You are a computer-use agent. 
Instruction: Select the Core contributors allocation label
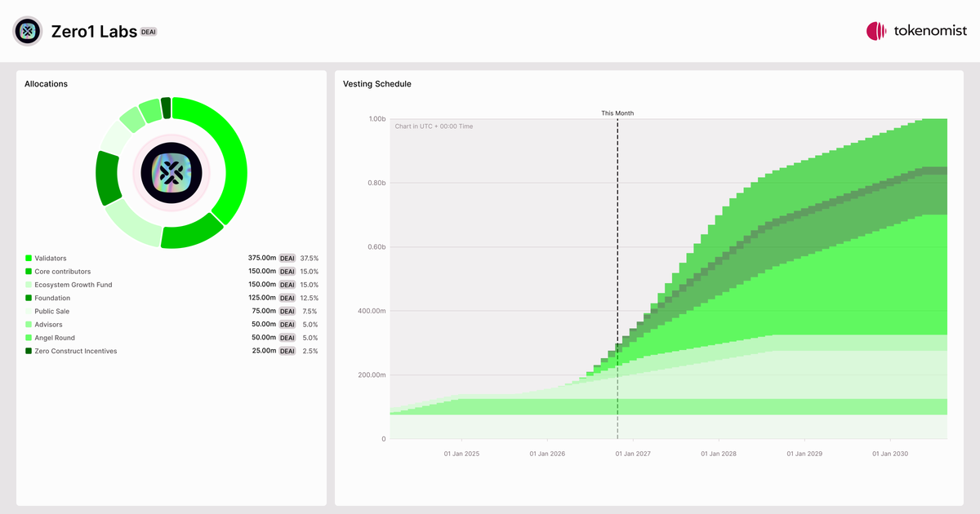(63, 271)
